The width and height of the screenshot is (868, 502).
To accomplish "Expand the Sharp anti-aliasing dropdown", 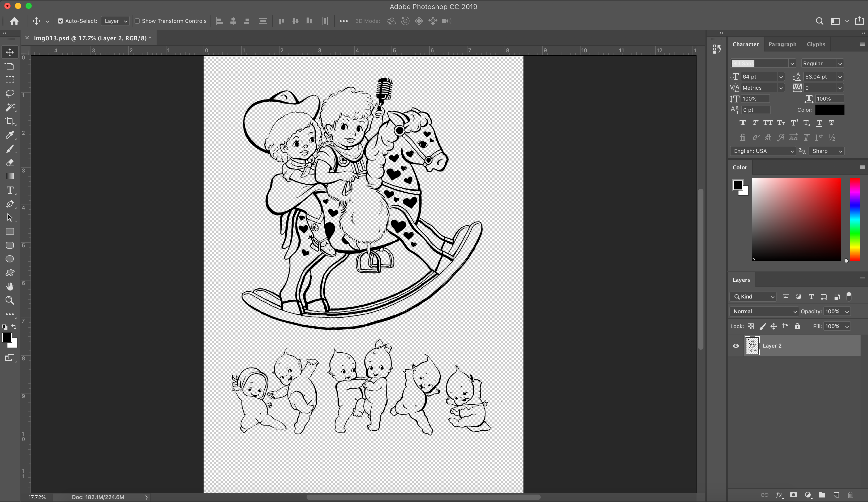I will coord(826,151).
